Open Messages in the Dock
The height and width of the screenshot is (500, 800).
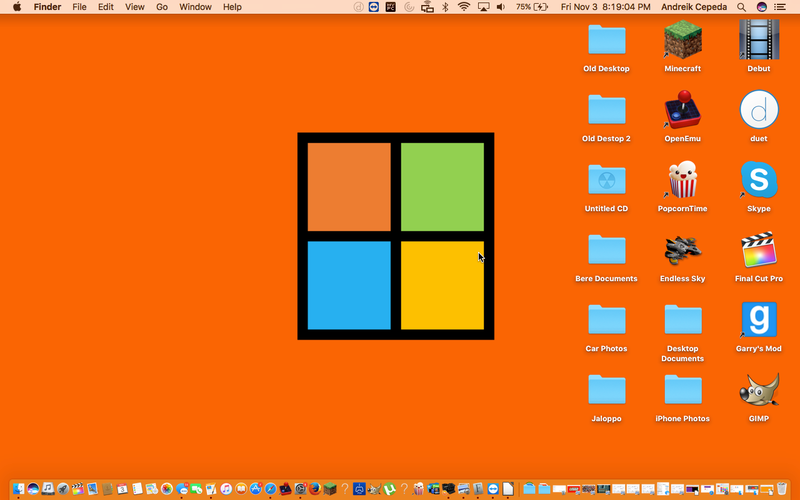pyautogui.click(x=182, y=489)
